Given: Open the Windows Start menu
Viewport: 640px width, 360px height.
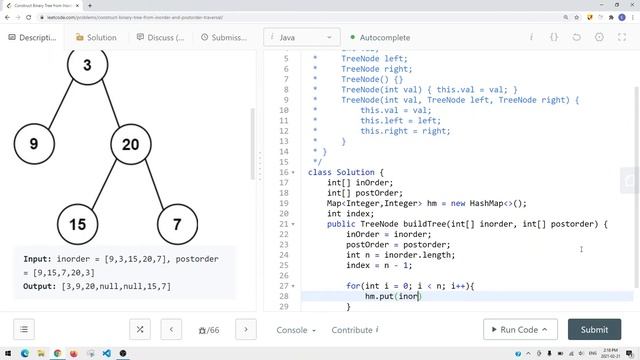Looking at the screenshot, I should [x=8, y=353].
